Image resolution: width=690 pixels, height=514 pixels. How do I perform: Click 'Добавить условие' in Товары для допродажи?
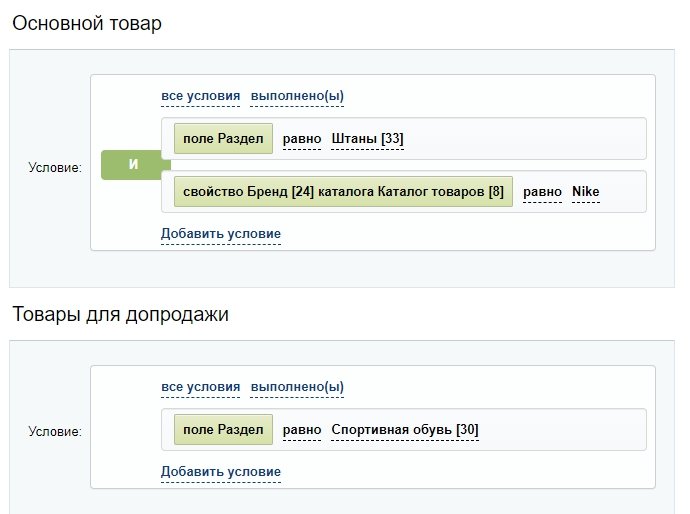[x=221, y=472]
